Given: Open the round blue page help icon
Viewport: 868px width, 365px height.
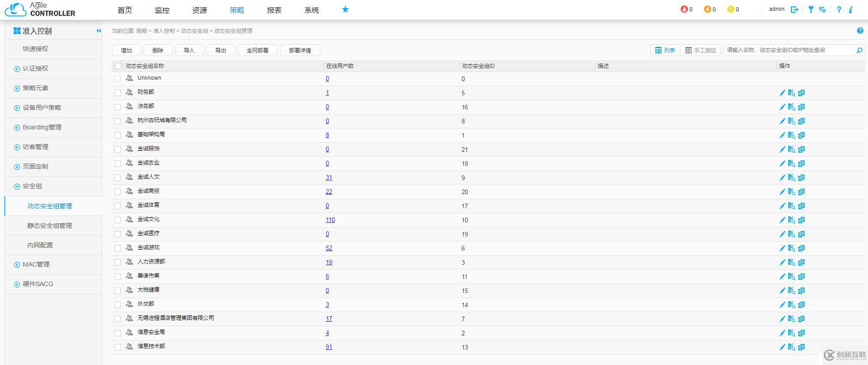Looking at the screenshot, I should (860, 31).
